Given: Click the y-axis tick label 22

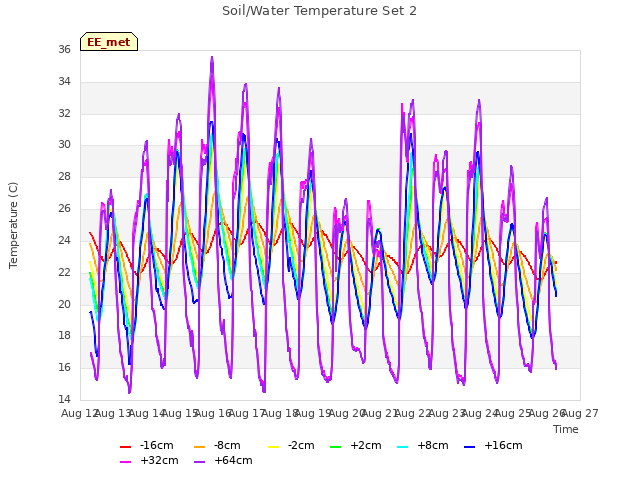Looking at the screenshot, I should 64,272.
